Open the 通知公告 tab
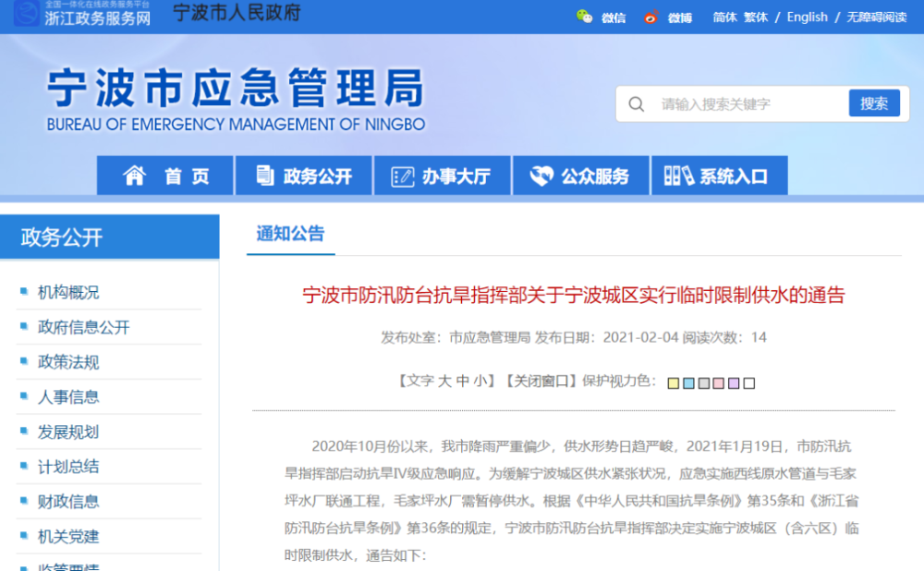 [x=290, y=234]
